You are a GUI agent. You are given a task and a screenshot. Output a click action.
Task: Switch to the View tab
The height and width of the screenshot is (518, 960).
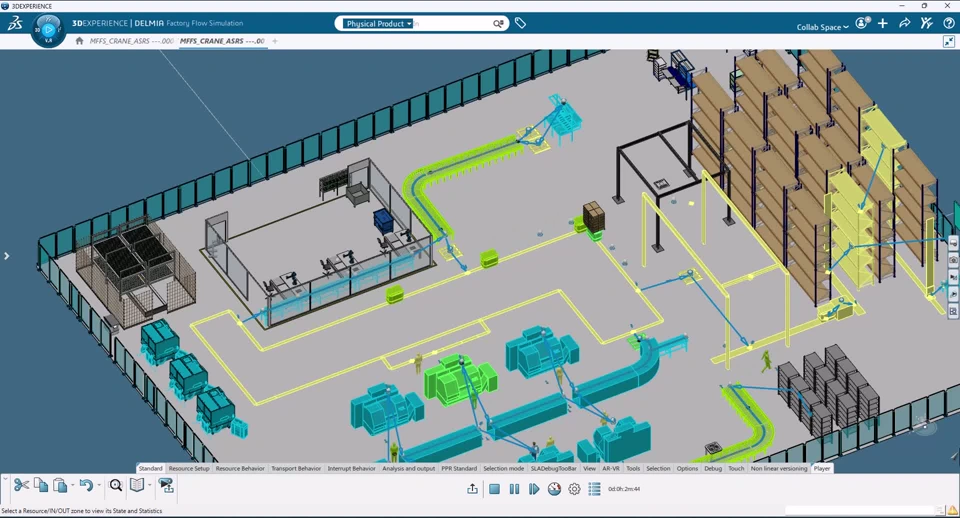(x=590, y=468)
